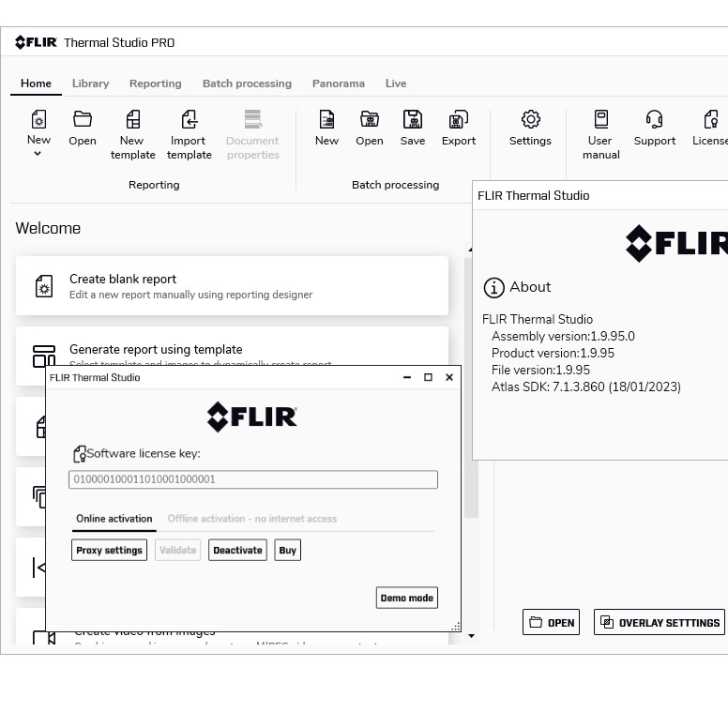This screenshot has width=728, height=728.
Task: Click the Welcome list scroll down arrow
Action: [x=471, y=636]
